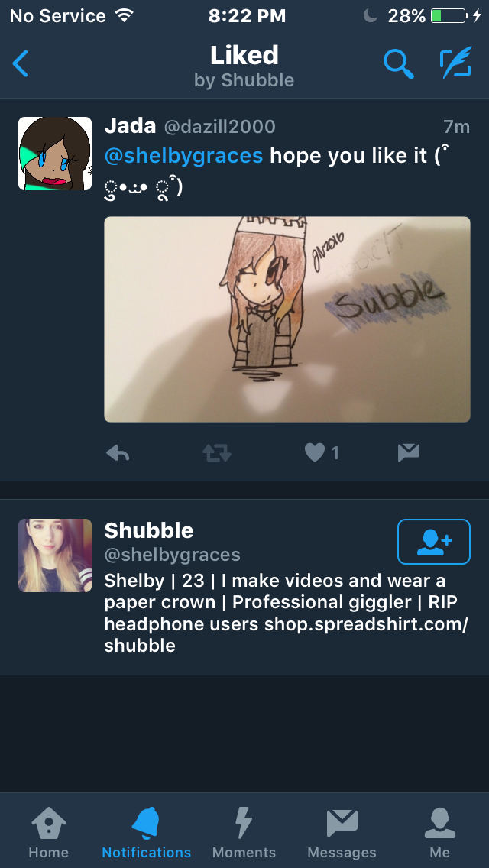
Task: Follow Shubble with the add-user button
Action: (434, 542)
